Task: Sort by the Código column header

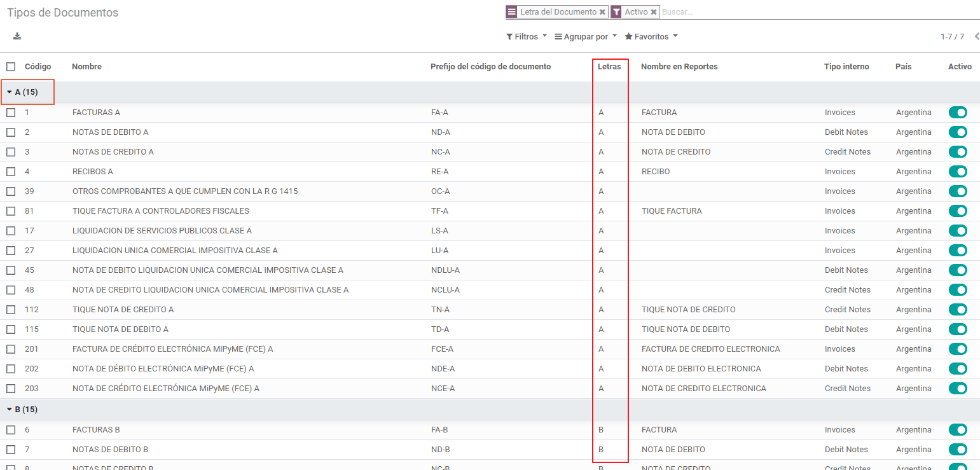Action: [38, 67]
